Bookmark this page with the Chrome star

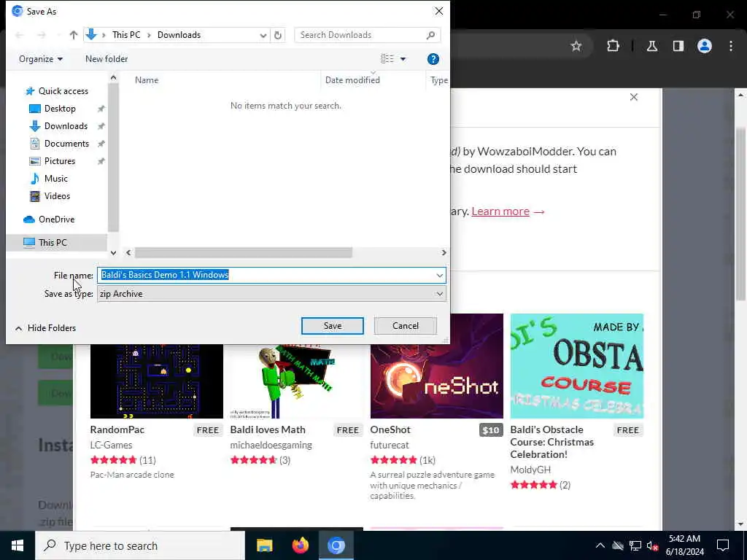click(x=576, y=46)
